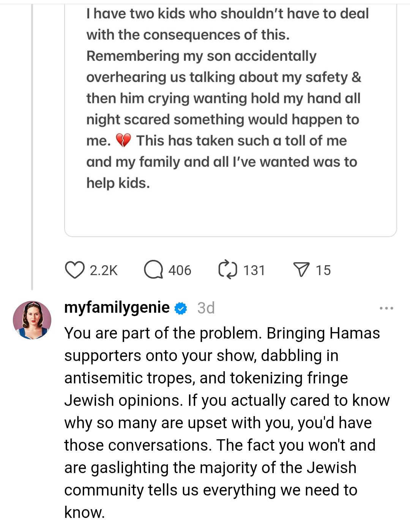410x532 pixels.
Task: Visit the myfamilygenie username link
Action: (117, 307)
